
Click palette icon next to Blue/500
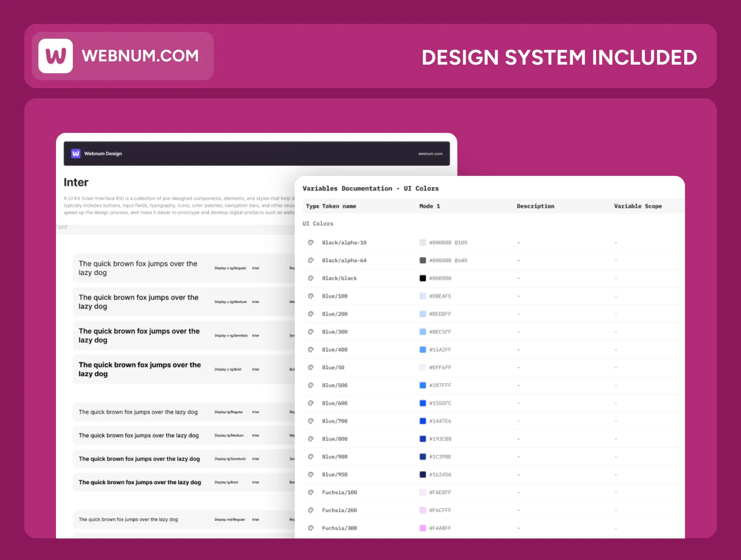point(311,385)
